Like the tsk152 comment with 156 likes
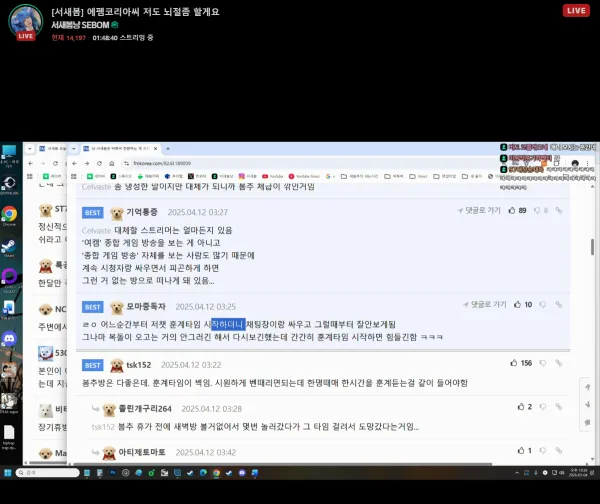Screen dimensions: 600x504 (521, 363)
